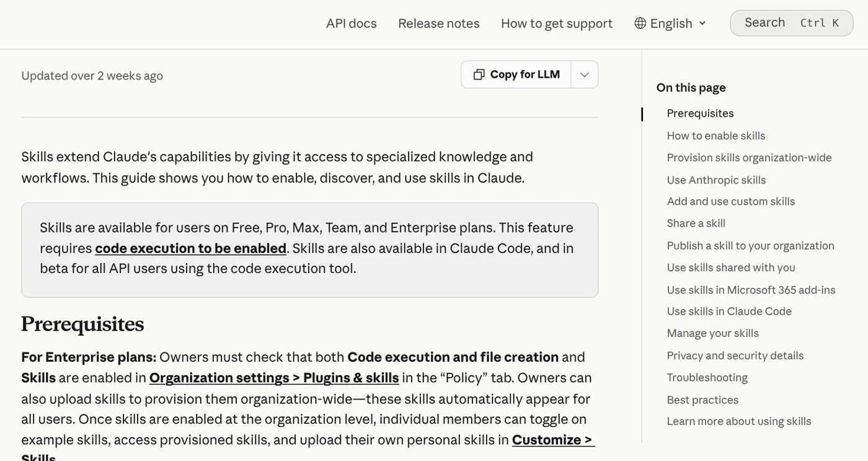
Task: Jump to Use skills in Claude Code
Action: [x=729, y=311]
